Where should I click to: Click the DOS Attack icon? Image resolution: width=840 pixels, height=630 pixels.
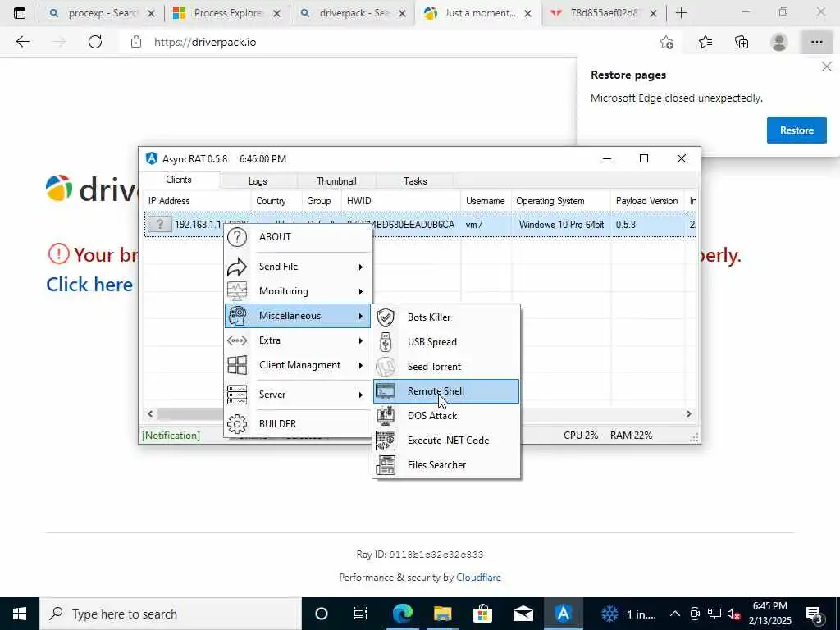(386, 416)
